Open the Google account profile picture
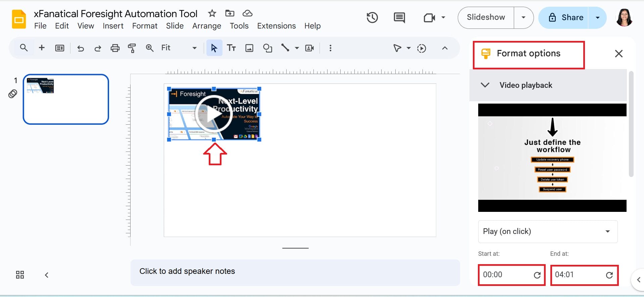This screenshot has height=297, width=644. (x=624, y=17)
